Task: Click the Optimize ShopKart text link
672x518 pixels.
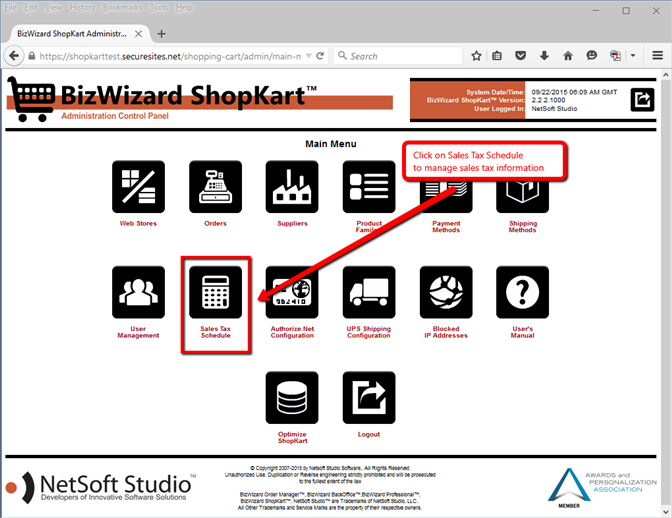Action: (x=292, y=437)
